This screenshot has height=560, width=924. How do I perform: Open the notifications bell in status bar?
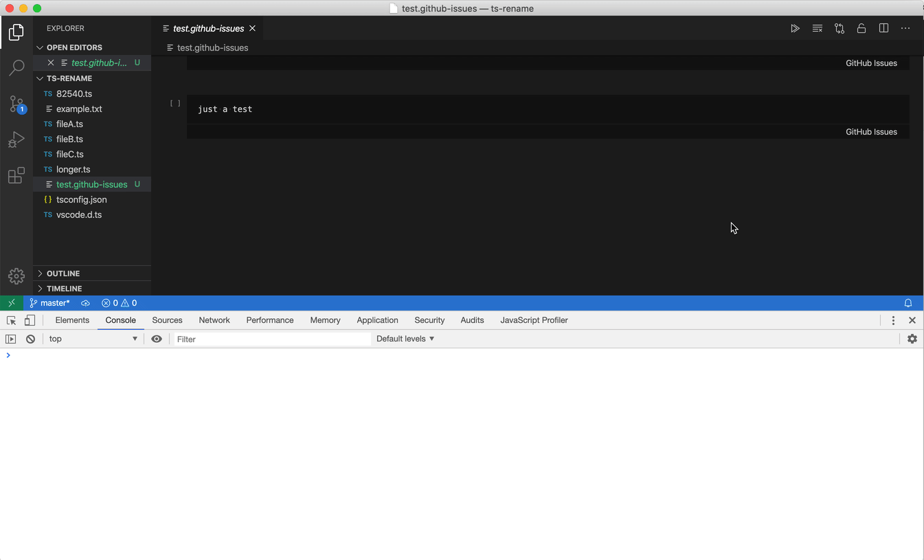[x=908, y=303]
